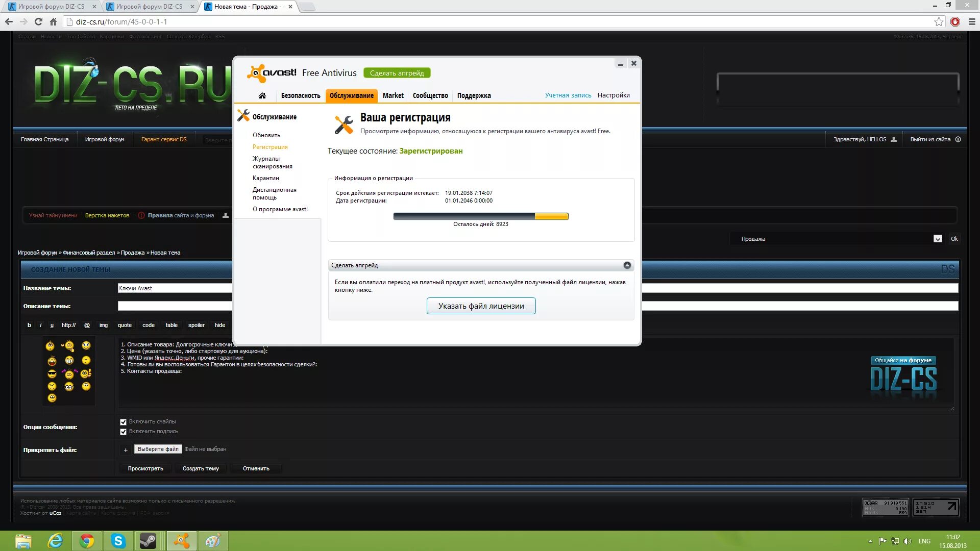Add another attachment field with plus

click(126, 449)
